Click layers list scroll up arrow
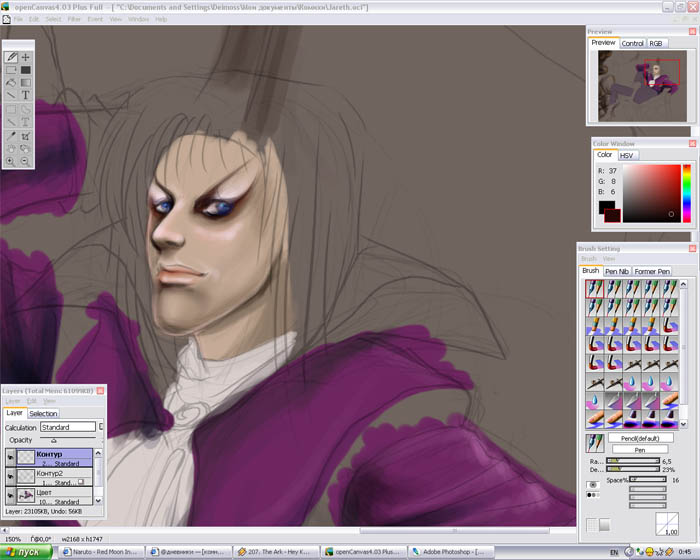 tap(98, 453)
